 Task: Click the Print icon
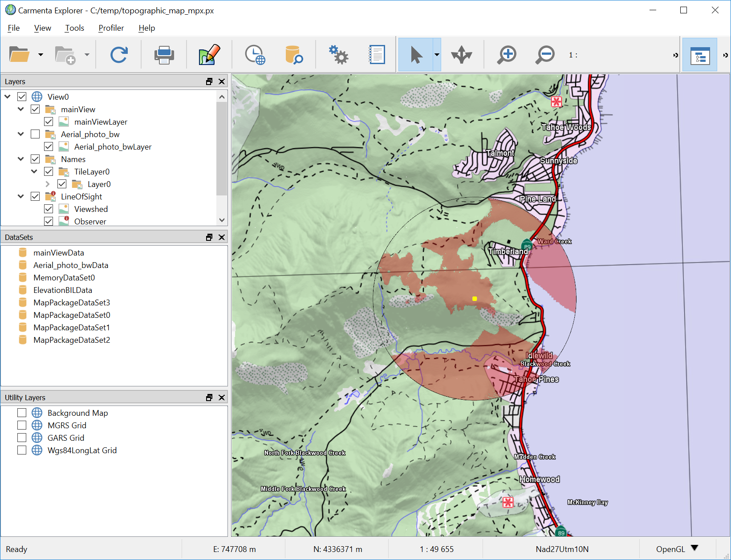point(164,55)
